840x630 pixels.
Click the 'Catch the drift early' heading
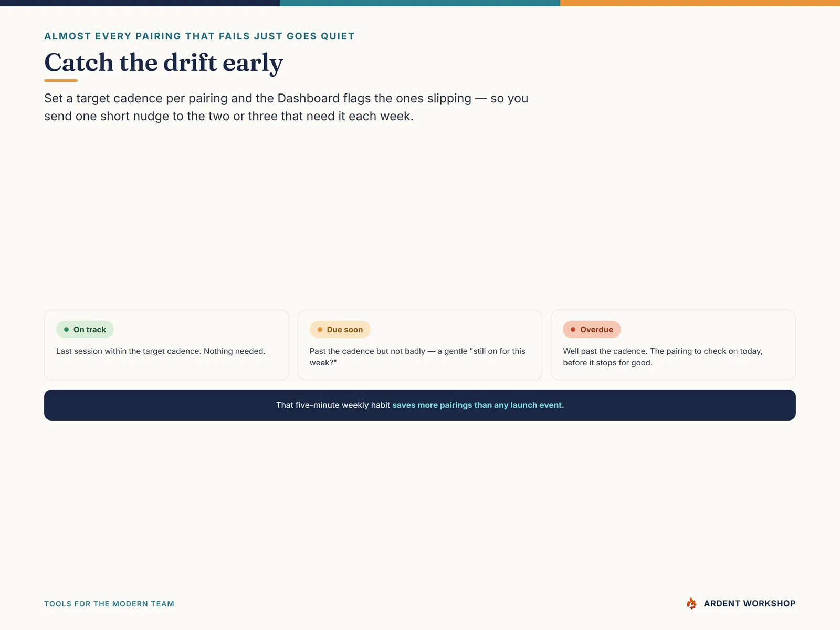164,62
